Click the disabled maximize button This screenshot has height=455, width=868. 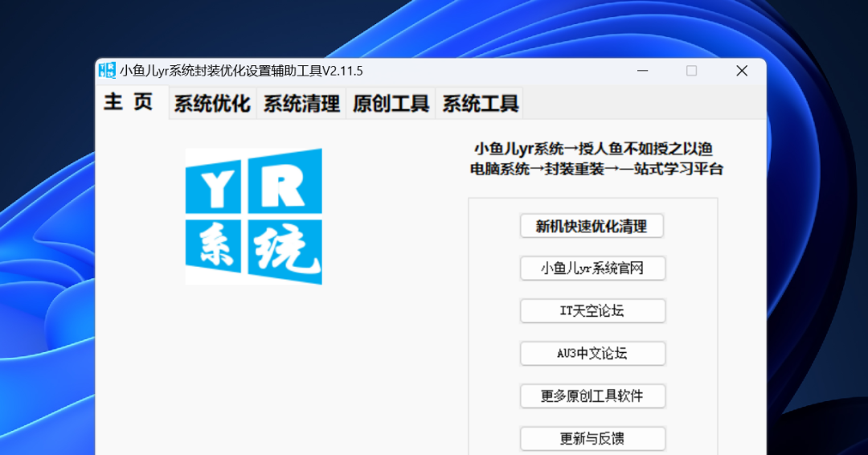point(691,71)
